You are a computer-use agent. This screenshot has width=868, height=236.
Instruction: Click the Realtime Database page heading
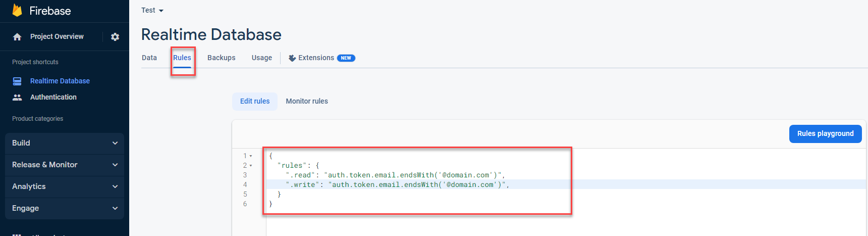211,34
